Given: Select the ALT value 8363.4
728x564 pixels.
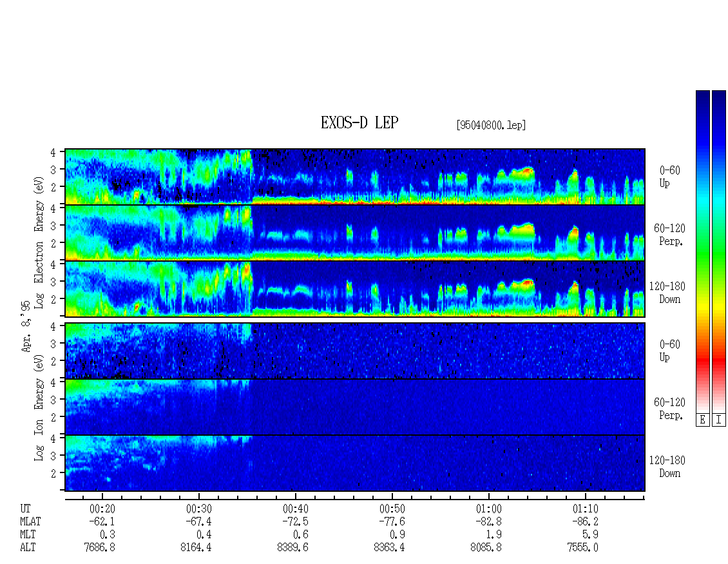Looking at the screenshot, I should pyautogui.click(x=389, y=548).
